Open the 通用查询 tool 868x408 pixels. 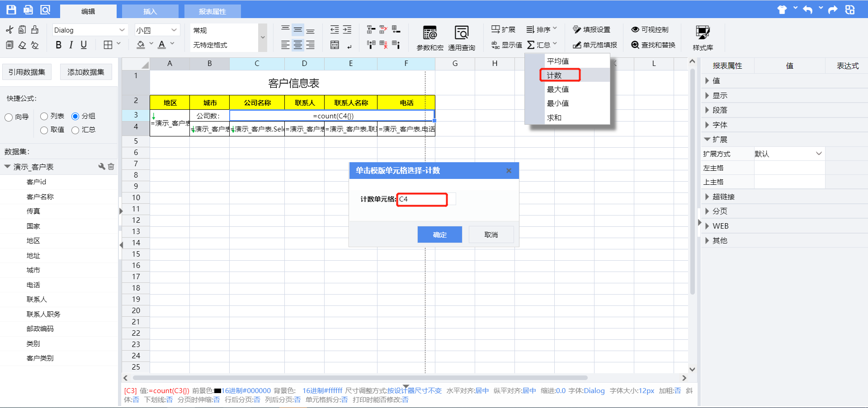coord(461,38)
